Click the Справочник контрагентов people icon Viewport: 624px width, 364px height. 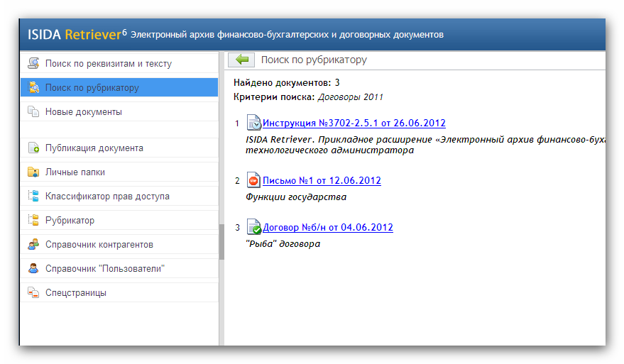point(33,245)
